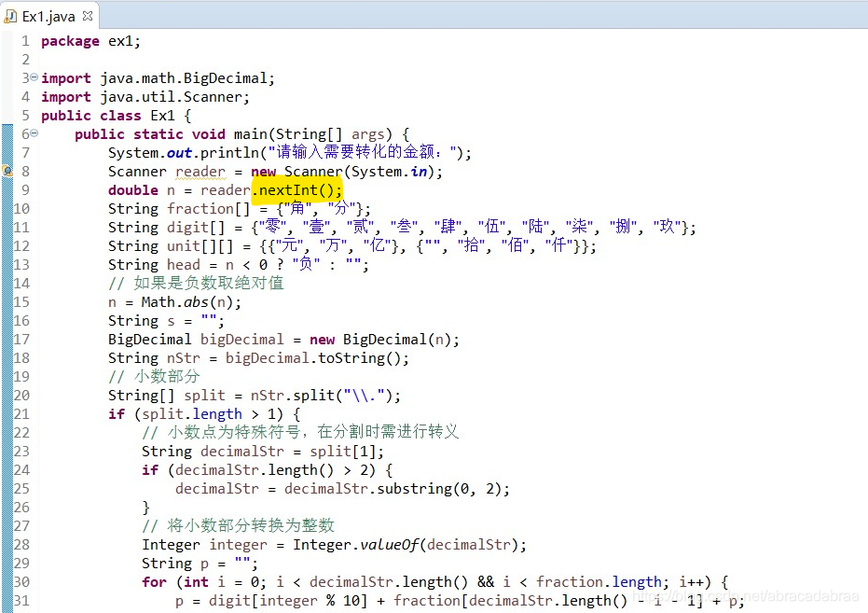Screen dimensions: 868x613
Task: Select the highlighted nextInt() call
Action: [x=296, y=189]
